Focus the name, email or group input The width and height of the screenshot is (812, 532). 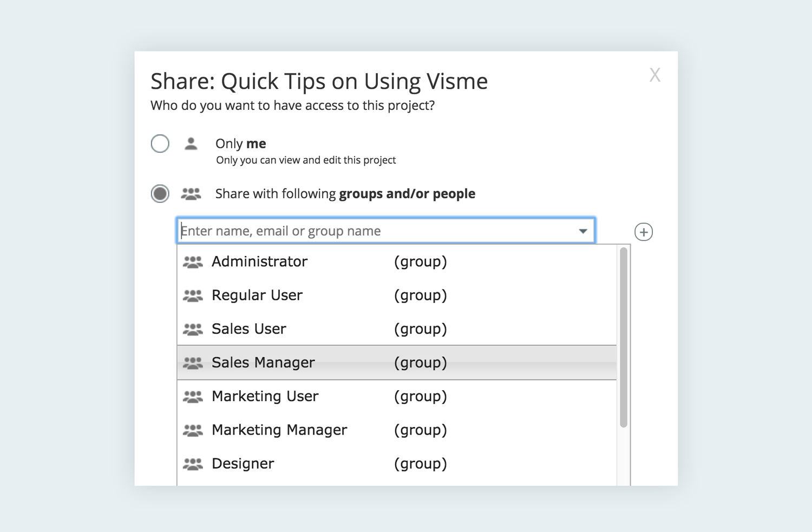pos(374,231)
